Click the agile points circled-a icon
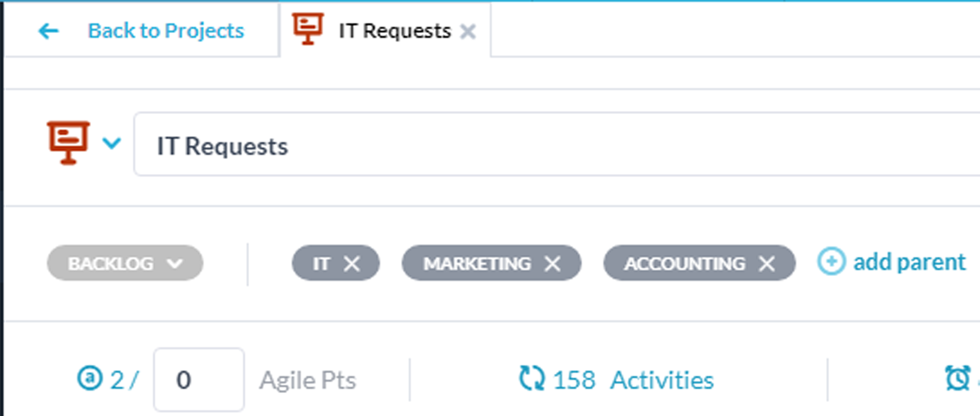 [x=90, y=378]
